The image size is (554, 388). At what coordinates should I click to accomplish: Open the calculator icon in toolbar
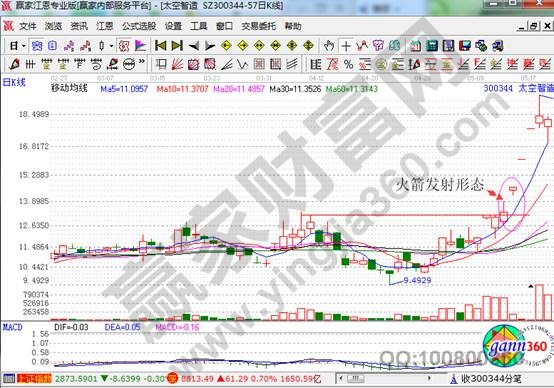tap(432, 46)
